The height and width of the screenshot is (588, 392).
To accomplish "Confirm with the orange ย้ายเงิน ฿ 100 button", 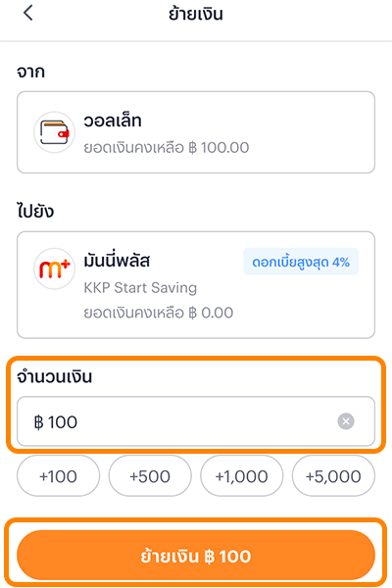I will pos(196,556).
